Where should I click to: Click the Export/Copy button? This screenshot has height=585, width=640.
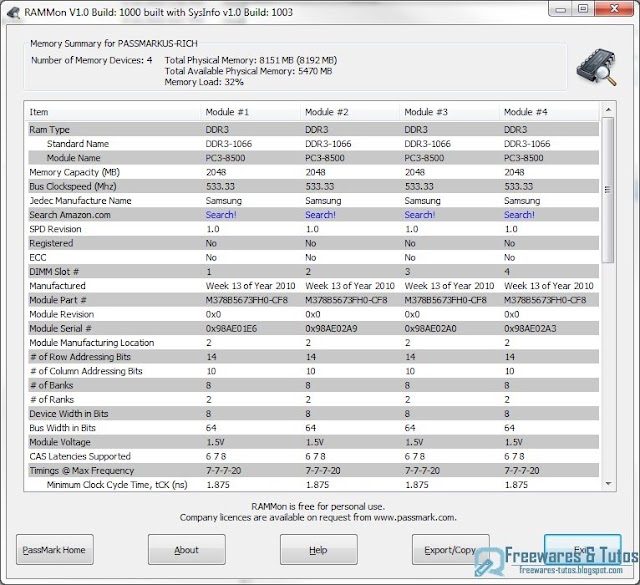tap(450, 549)
